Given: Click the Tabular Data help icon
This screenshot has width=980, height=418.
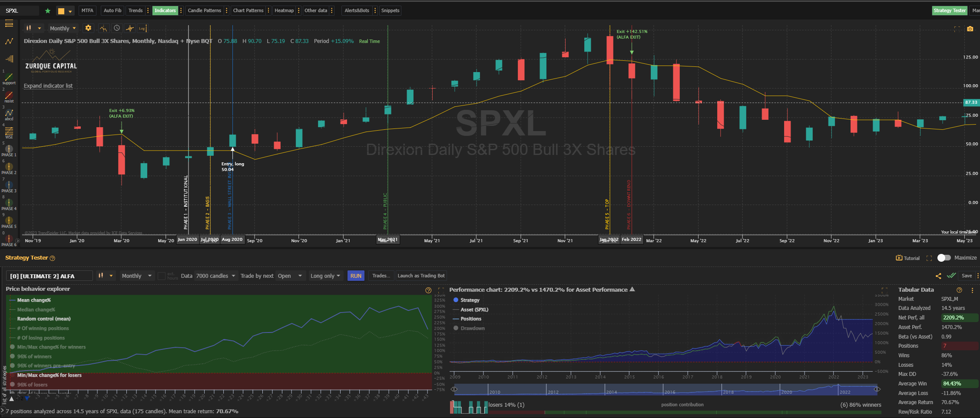Looking at the screenshot, I should tap(959, 290).
